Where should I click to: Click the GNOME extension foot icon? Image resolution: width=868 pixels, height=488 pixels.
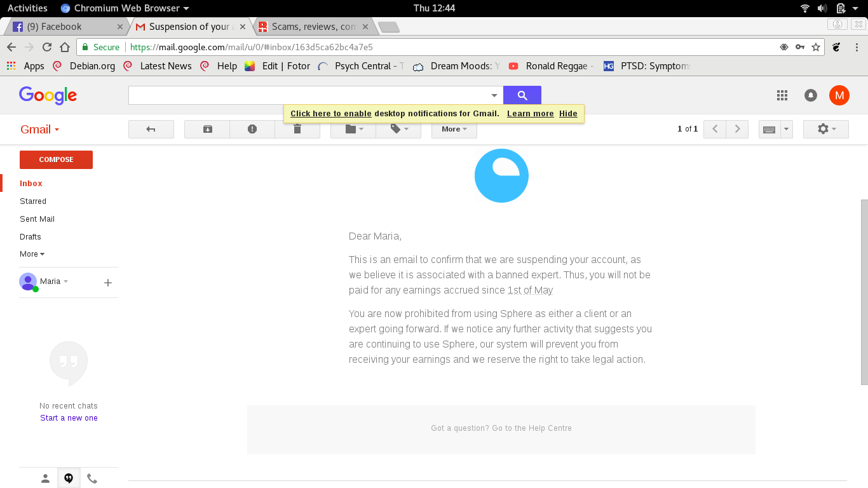click(837, 47)
